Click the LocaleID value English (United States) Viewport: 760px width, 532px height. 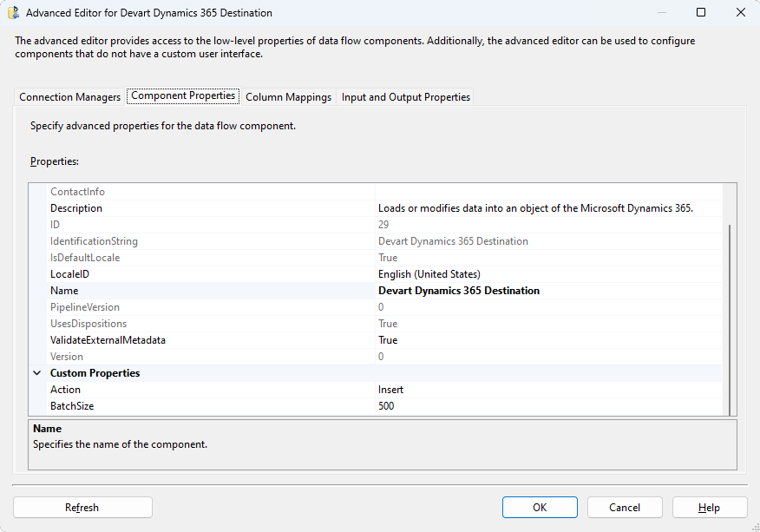tap(547, 274)
